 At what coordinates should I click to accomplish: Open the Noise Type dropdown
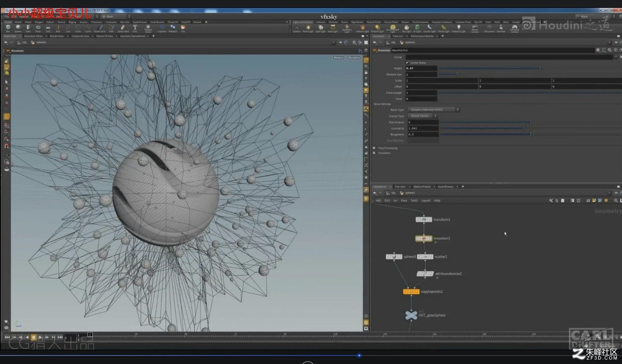[434, 110]
